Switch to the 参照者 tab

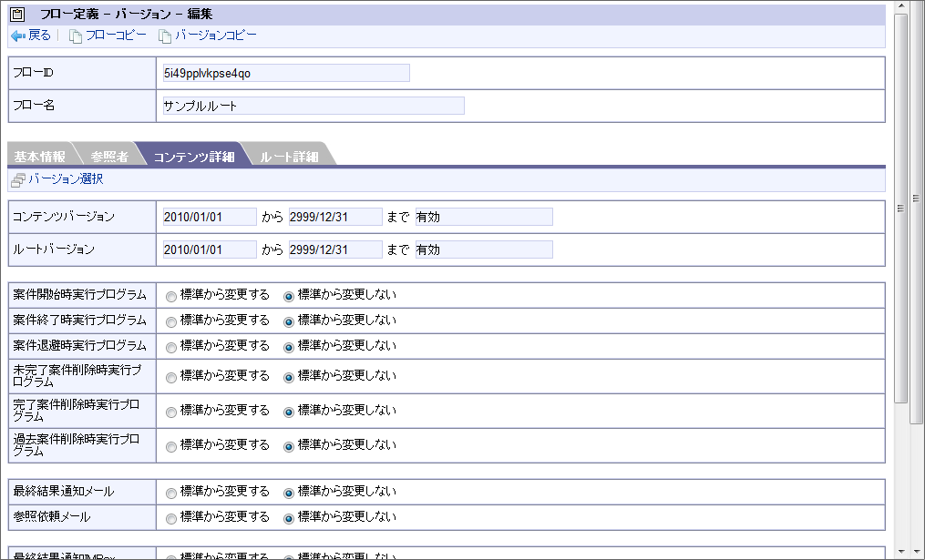pyautogui.click(x=109, y=157)
